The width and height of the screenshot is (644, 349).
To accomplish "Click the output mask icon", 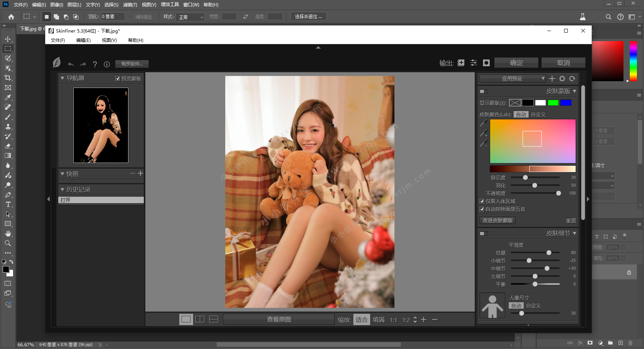I will point(486,63).
